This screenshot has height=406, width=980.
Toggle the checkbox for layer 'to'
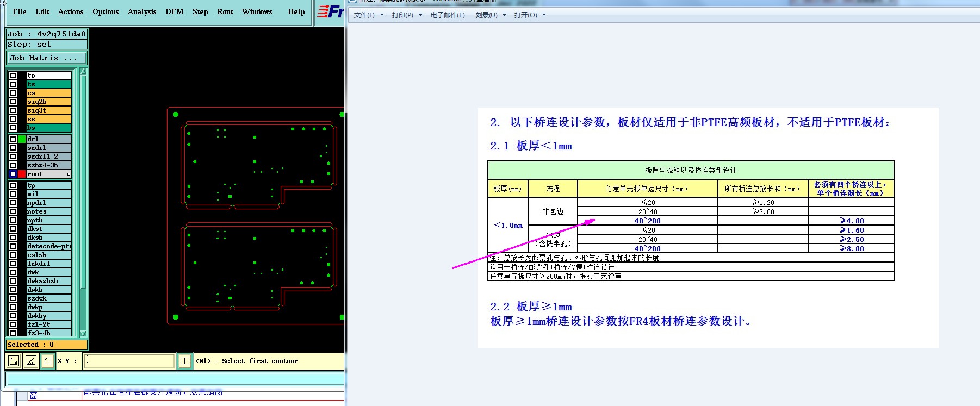pos(13,76)
